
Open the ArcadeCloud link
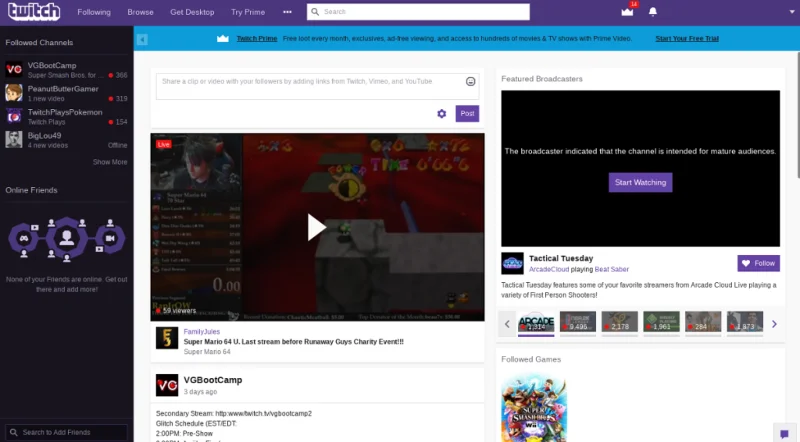coord(548,269)
